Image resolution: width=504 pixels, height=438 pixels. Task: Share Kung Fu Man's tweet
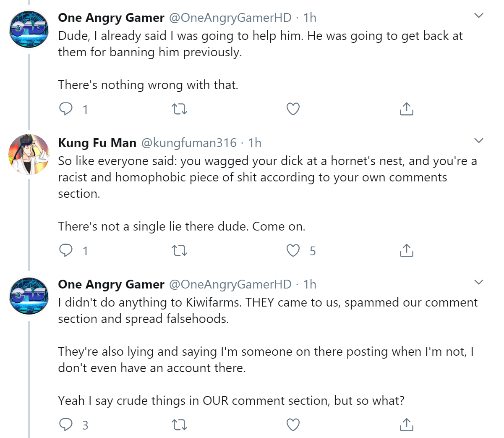406,250
